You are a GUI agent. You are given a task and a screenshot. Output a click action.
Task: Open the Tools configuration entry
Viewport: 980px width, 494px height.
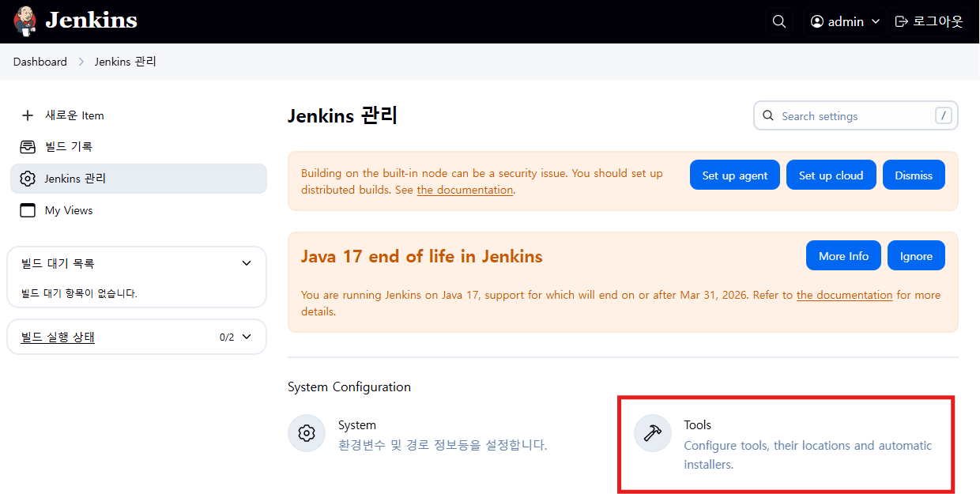tap(786, 444)
